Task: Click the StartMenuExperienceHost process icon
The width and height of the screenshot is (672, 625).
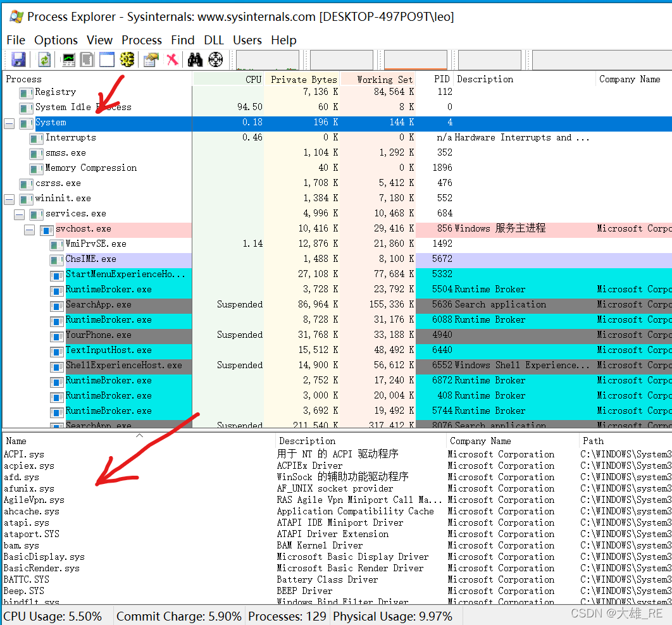Action: (x=57, y=275)
